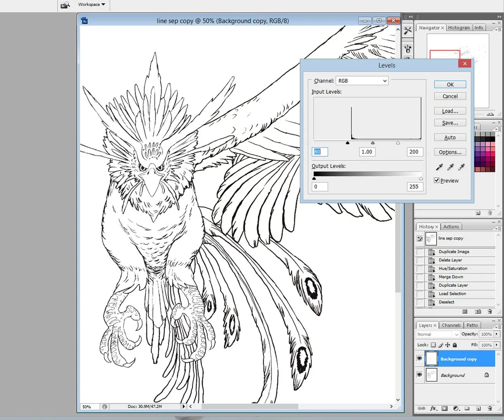Select the black point eyedropper in Levels
This screenshot has width=504, height=420.
439,167
